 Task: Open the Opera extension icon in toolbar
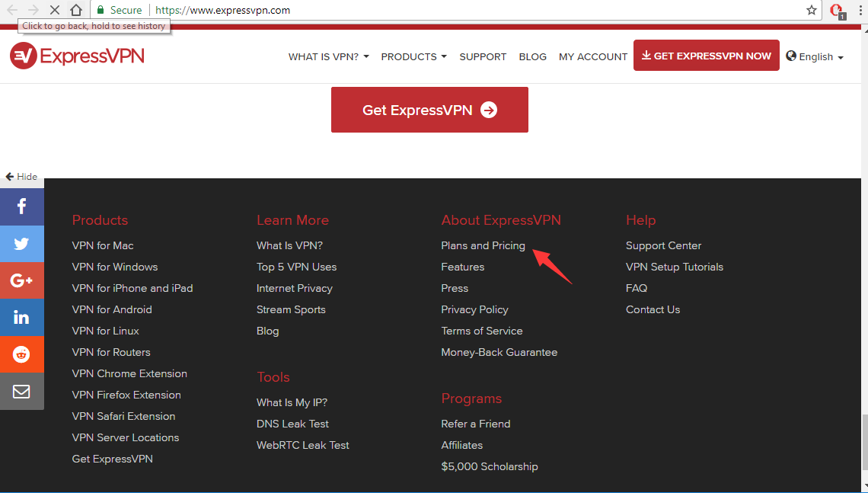point(837,11)
